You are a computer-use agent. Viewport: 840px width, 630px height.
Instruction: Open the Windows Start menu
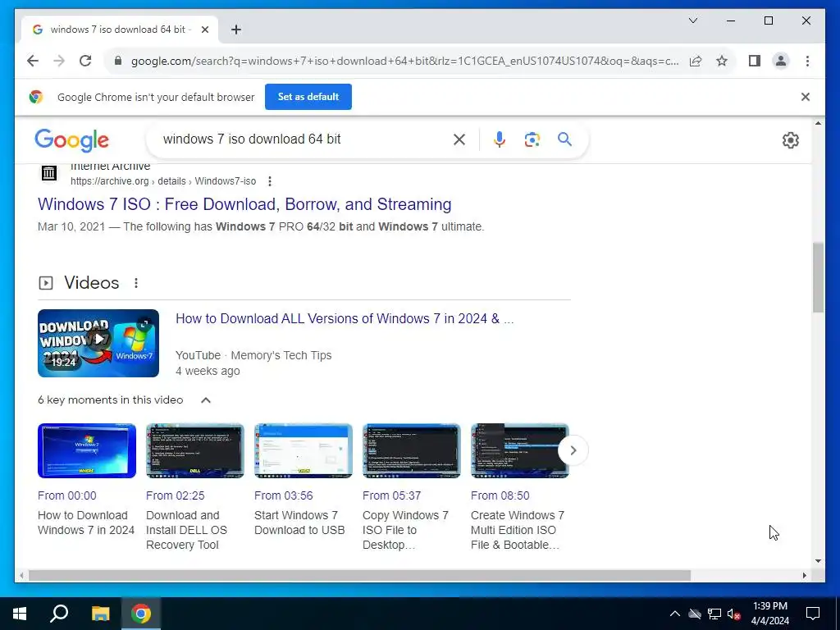click(20, 614)
